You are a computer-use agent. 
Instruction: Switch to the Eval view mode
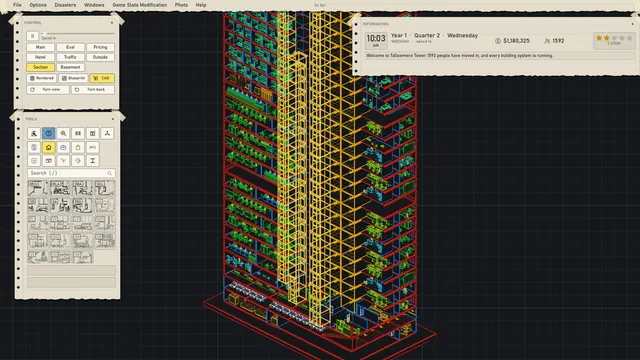[x=70, y=47]
